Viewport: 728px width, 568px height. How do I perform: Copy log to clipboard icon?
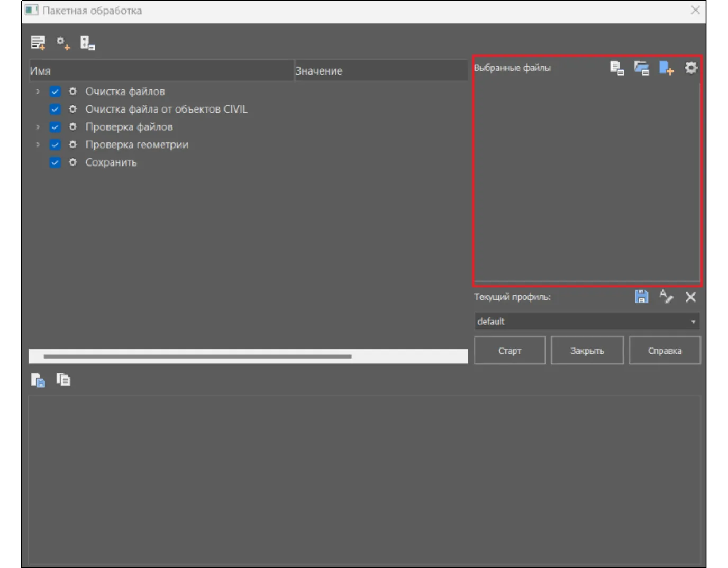point(63,380)
